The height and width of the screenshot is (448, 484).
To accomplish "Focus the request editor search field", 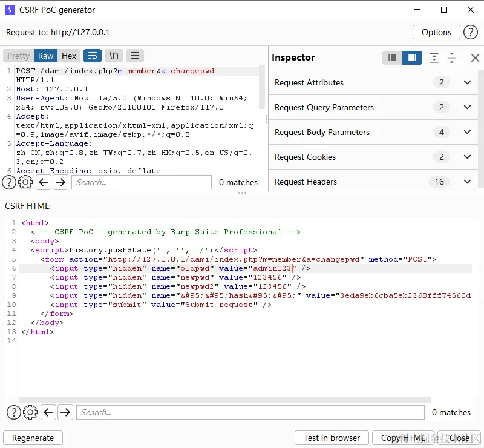I will pos(142,182).
